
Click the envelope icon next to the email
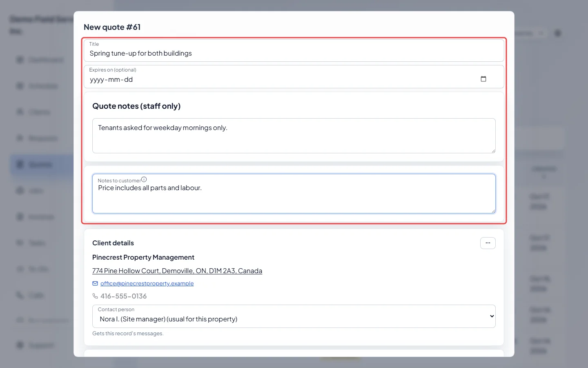click(x=95, y=283)
